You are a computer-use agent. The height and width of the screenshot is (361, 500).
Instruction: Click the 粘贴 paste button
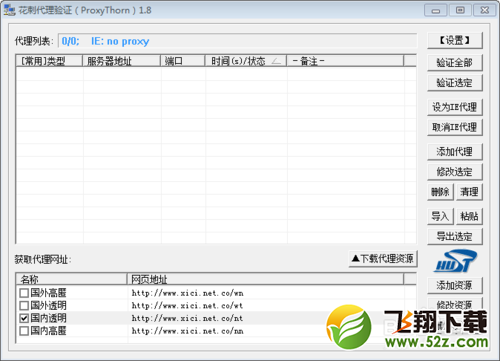point(469,216)
